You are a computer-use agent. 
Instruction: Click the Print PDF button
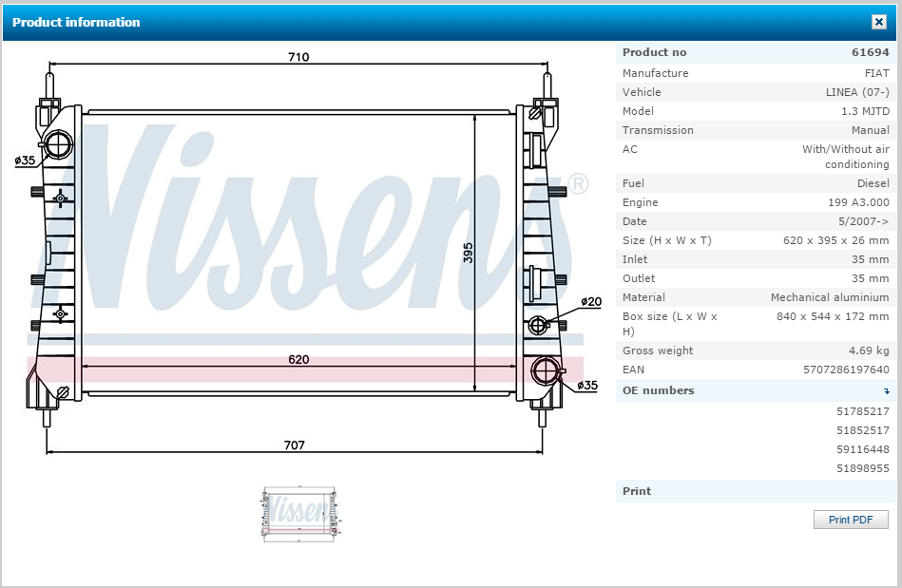[x=851, y=520]
